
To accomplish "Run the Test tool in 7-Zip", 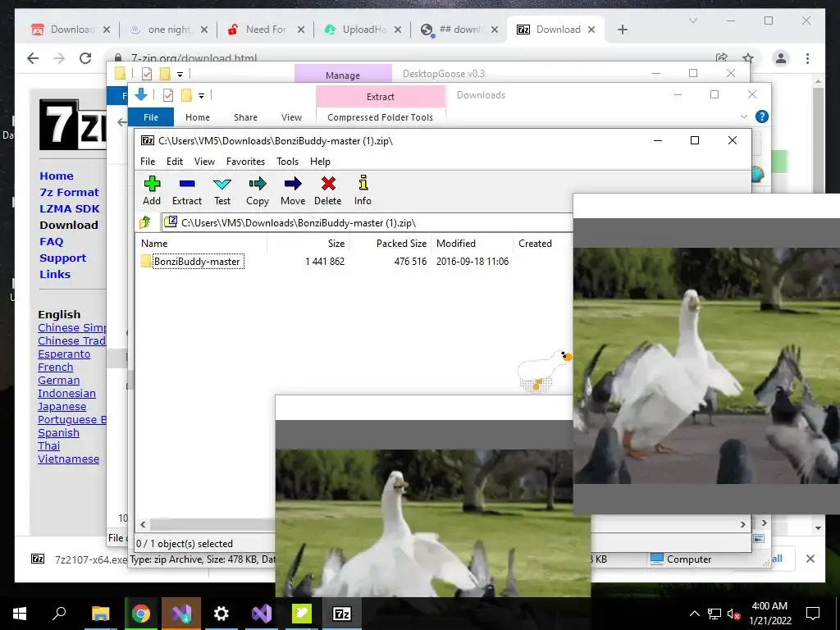I will coord(222,190).
